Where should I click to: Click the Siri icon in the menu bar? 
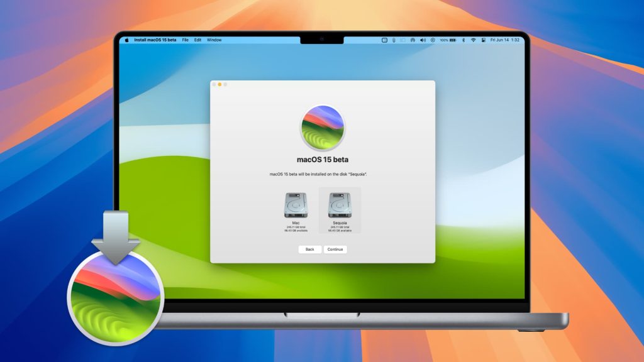[x=433, y=39]
